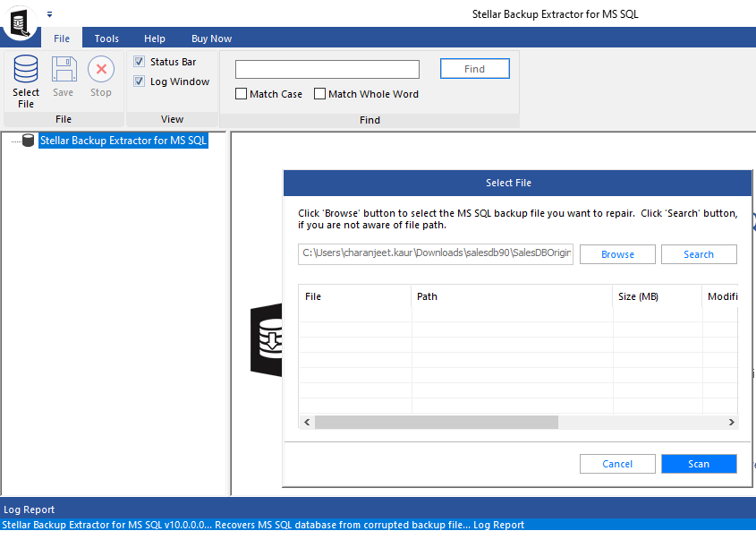Toggle the Log Window checkbox
Viewport: 756px width, 548px height.
pos(139,81)
